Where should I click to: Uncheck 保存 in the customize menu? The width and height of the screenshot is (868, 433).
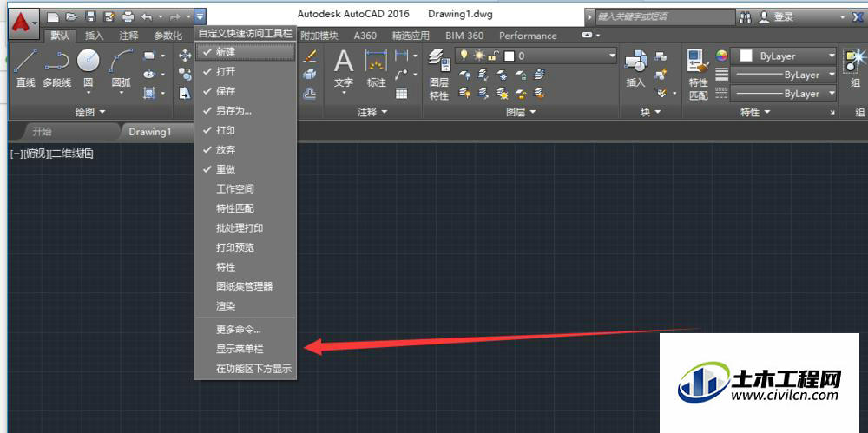coord(246,91)
